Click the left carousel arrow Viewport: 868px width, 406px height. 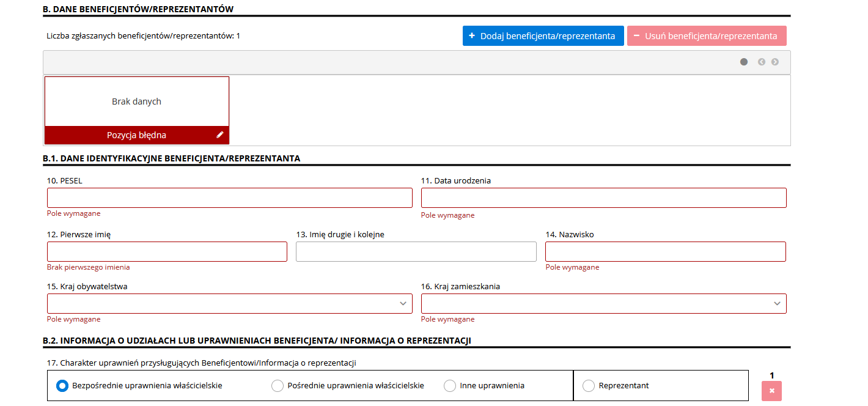click(x=761, y=62)
